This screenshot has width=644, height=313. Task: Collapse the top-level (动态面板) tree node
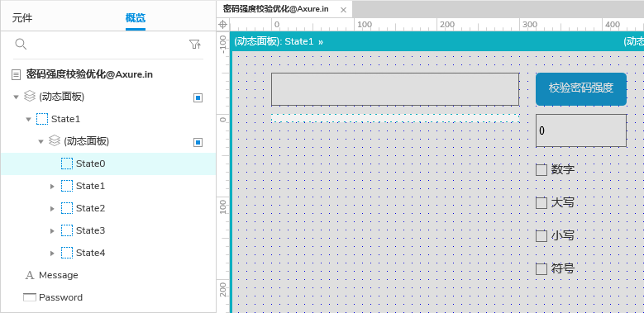click(x=16, y=97)
